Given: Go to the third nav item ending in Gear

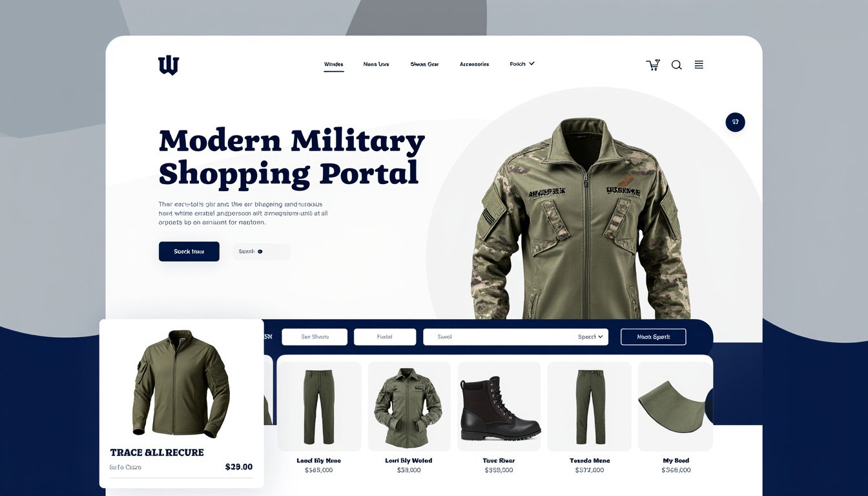Looking at the screenshot, I should [424, 64].
